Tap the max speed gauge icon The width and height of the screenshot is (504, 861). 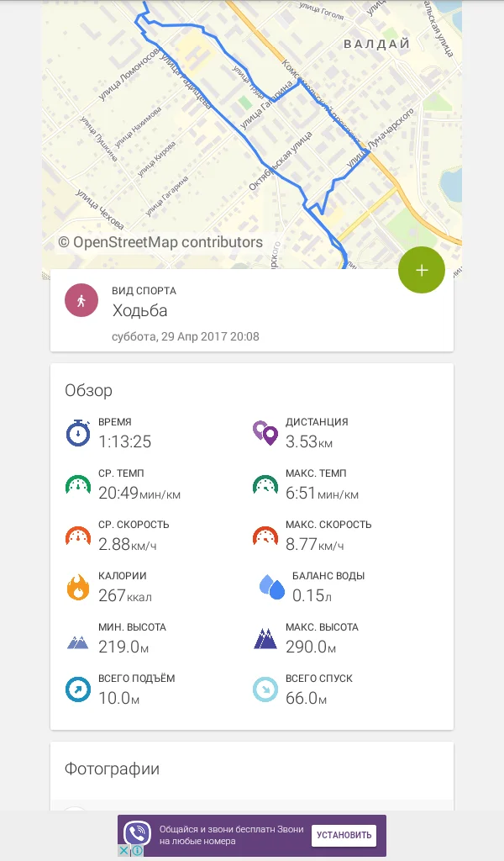pos(265,536)
